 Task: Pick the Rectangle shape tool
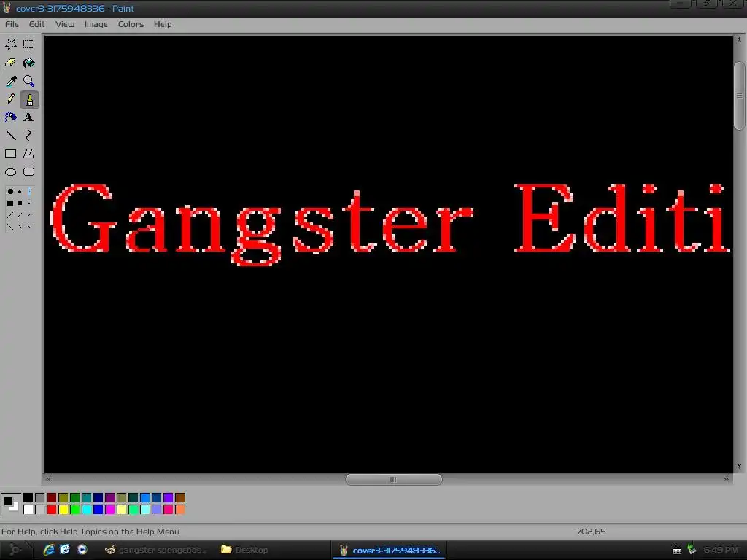coord(10,154)
